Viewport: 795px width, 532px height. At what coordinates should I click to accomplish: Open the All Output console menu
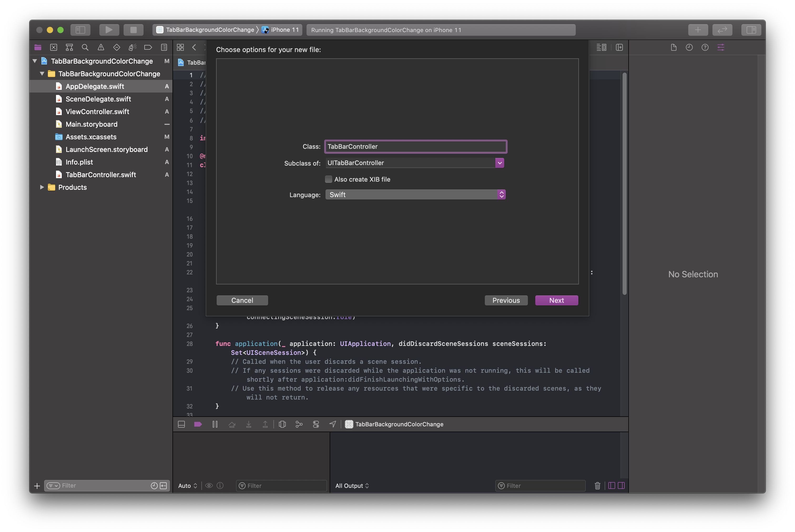coord(352,485)
